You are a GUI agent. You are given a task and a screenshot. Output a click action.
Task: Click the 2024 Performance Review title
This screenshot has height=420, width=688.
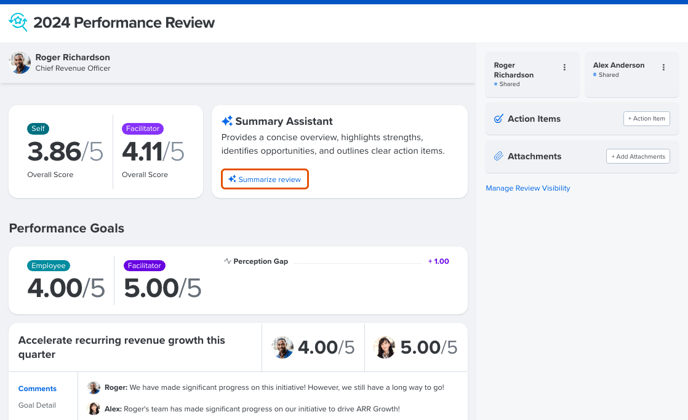click(x=124, y=22)
